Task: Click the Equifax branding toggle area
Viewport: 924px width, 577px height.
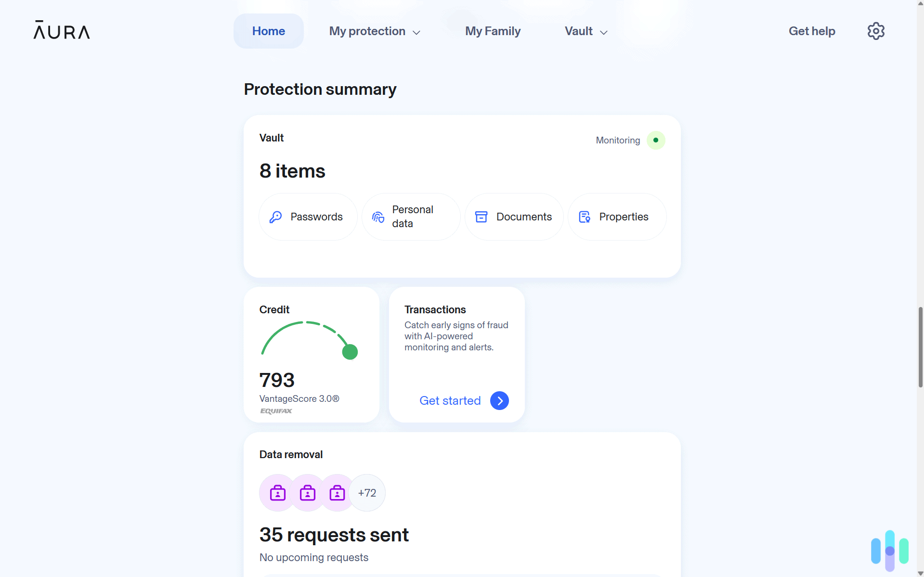Action: 276,411
